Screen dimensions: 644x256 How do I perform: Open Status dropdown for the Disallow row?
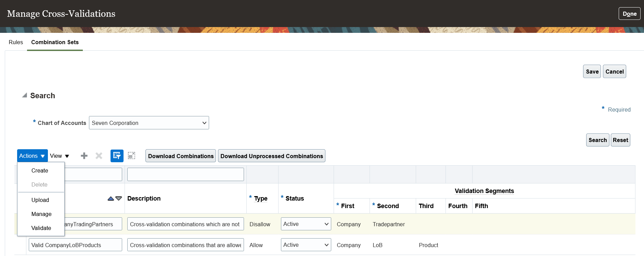coord(306,224)
